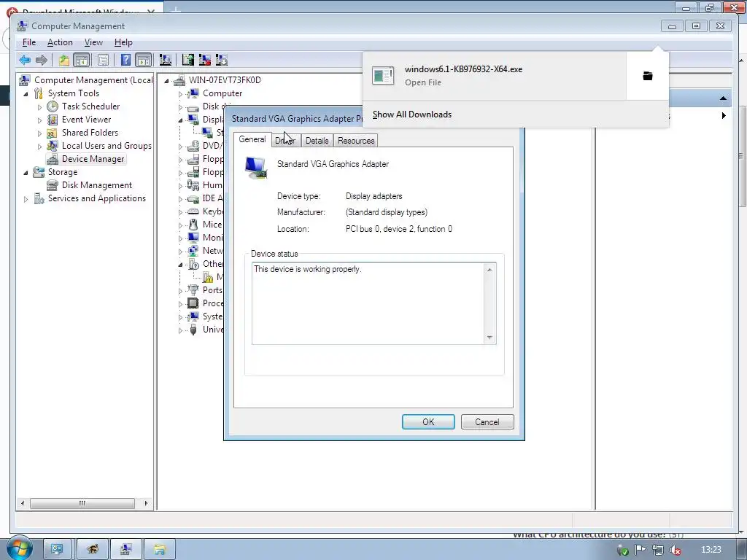Expand the Task Scheduler node
The width and height of the screenshot is (747, 560).
(39, 107)
